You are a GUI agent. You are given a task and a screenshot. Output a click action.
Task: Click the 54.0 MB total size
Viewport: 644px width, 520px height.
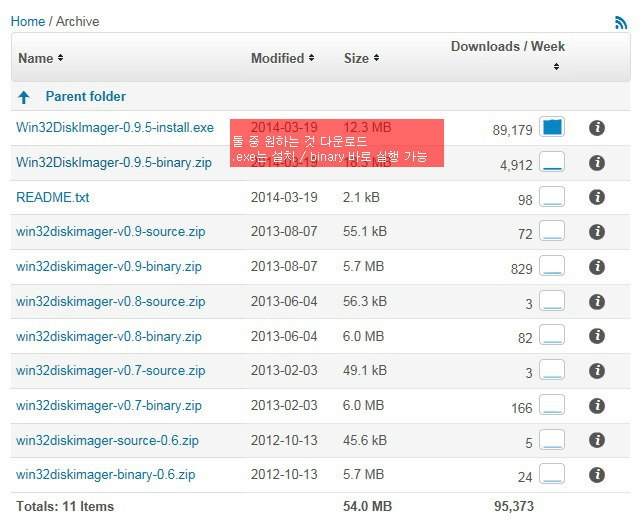point(368,506)
